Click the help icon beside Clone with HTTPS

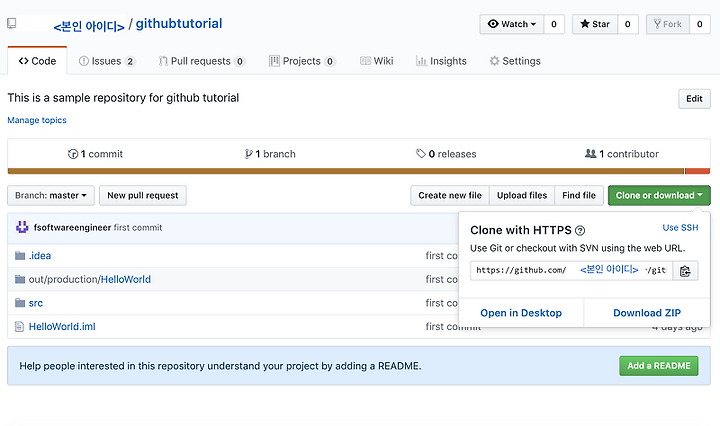(x=579, y=230)
